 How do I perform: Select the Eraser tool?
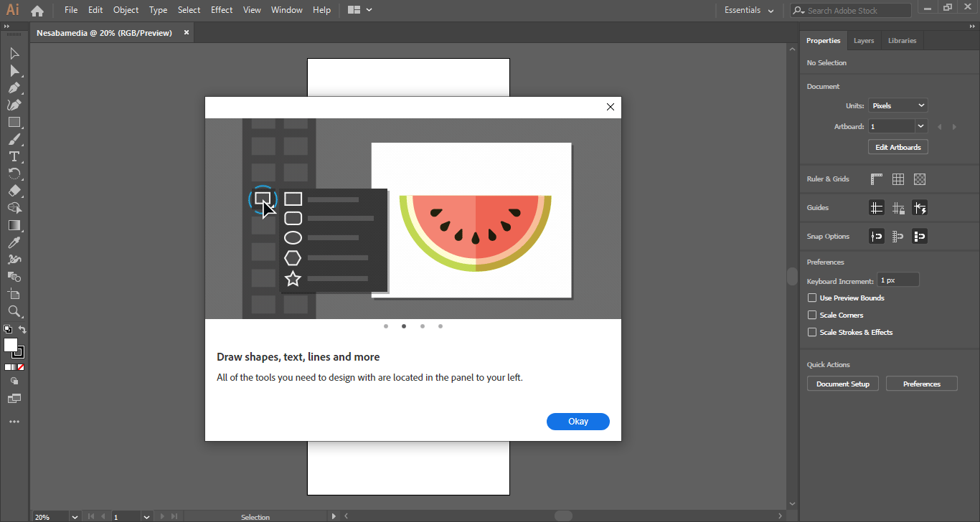pyautogui.click(x=14, y=191)
